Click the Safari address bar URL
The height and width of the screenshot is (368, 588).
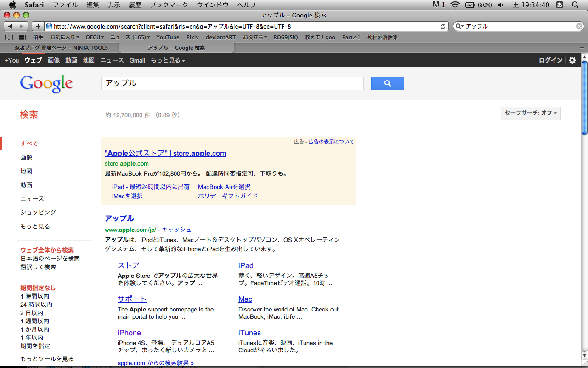coord(172,26)
